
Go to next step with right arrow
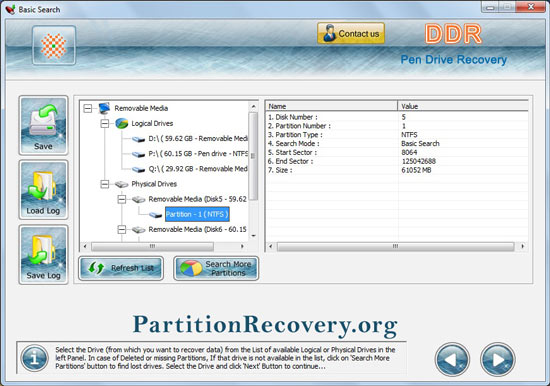(x=497, y=359)
